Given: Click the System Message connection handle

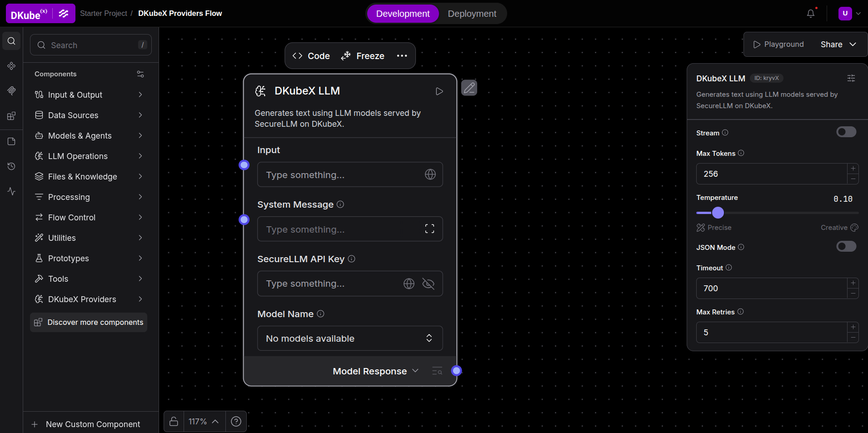Looking at the screenshot, I should click(x=244, y=220).
